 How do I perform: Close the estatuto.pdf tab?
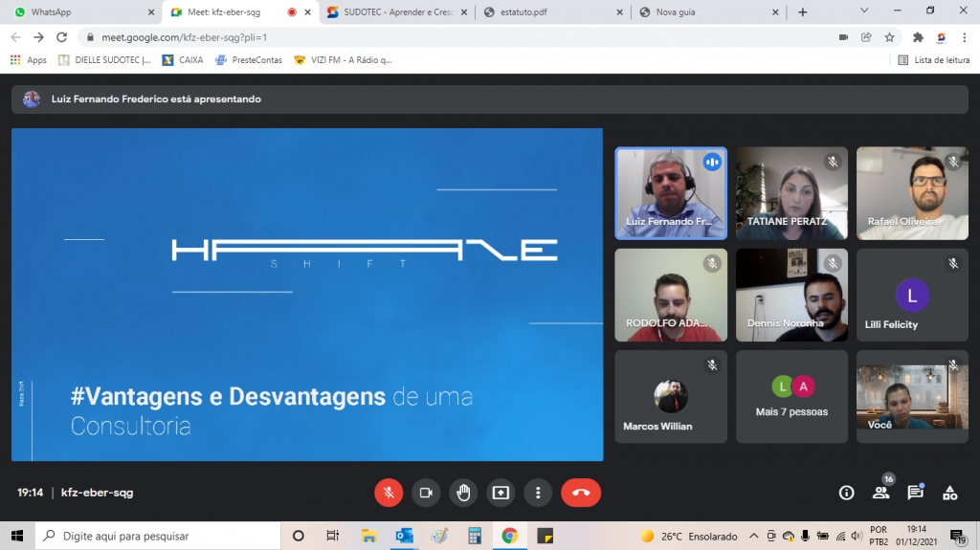pyautogui.click(x=619, y=11)
